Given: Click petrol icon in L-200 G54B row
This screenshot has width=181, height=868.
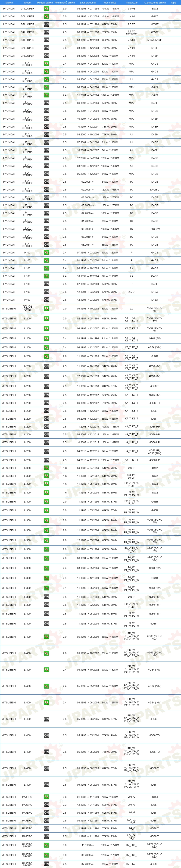Looking at the screenshot, I should tap(46, 356).
